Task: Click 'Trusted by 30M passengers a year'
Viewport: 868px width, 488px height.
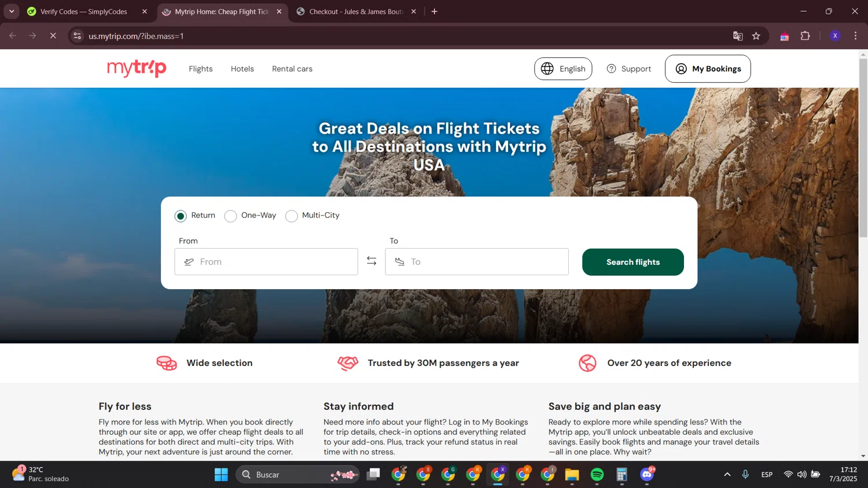Action: (x=443, y=363)
